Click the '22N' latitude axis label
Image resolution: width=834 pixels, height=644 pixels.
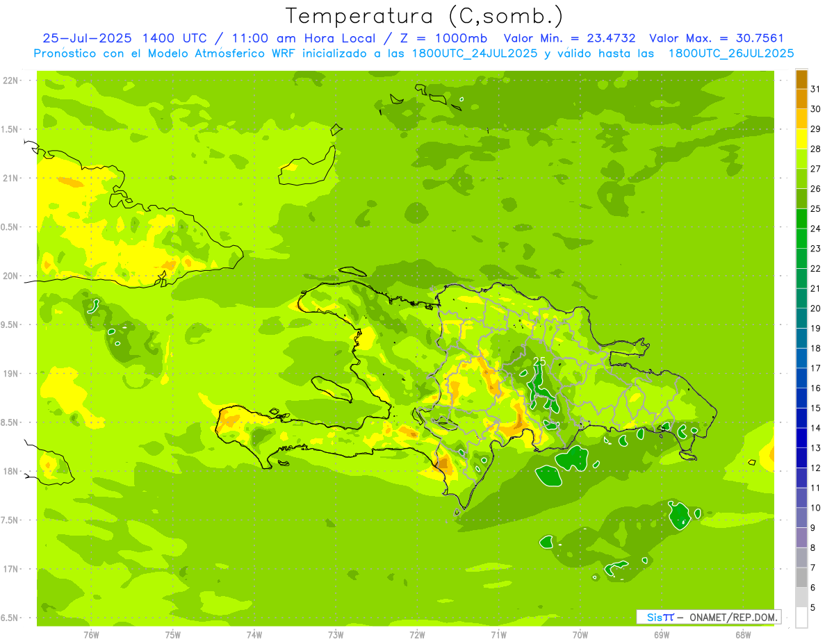(x=11, y=81)
